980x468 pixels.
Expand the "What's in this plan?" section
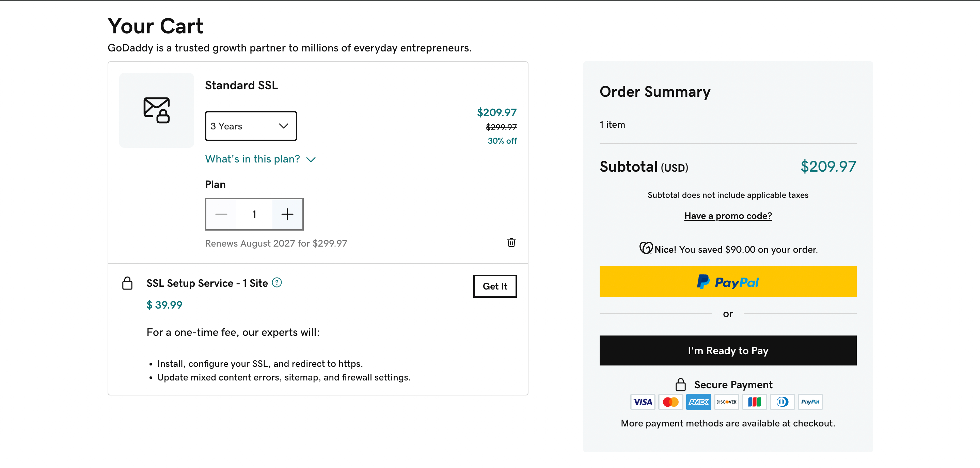pyautogui.click(x=260, y=159)
